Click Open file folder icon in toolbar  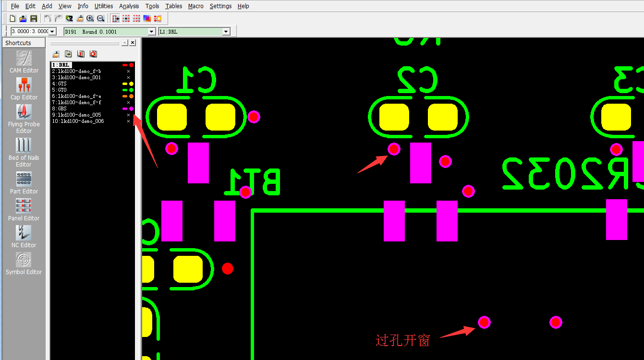(x=23, y=19)
